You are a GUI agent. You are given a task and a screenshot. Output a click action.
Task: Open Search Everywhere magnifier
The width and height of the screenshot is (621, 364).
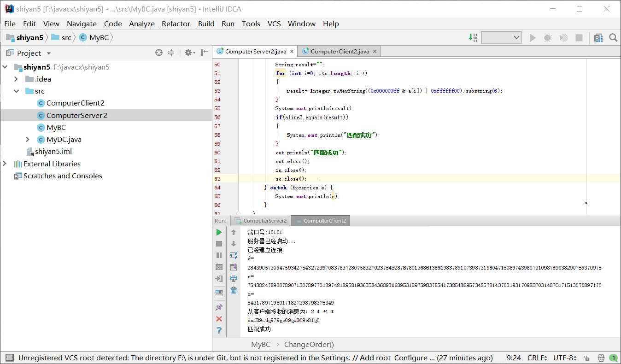coord(613,38)
